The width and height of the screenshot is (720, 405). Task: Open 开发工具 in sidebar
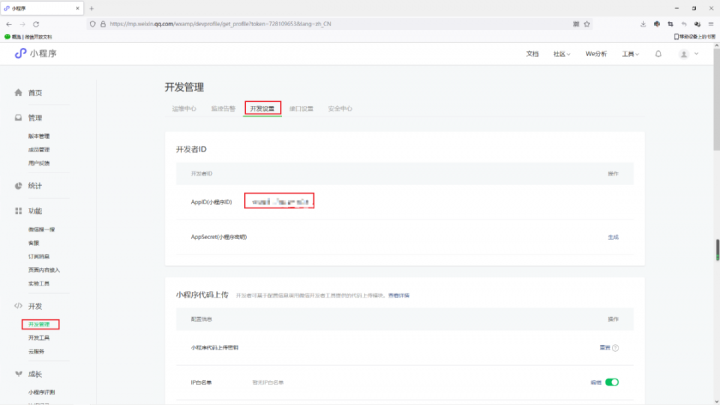[x=39, y=338]
